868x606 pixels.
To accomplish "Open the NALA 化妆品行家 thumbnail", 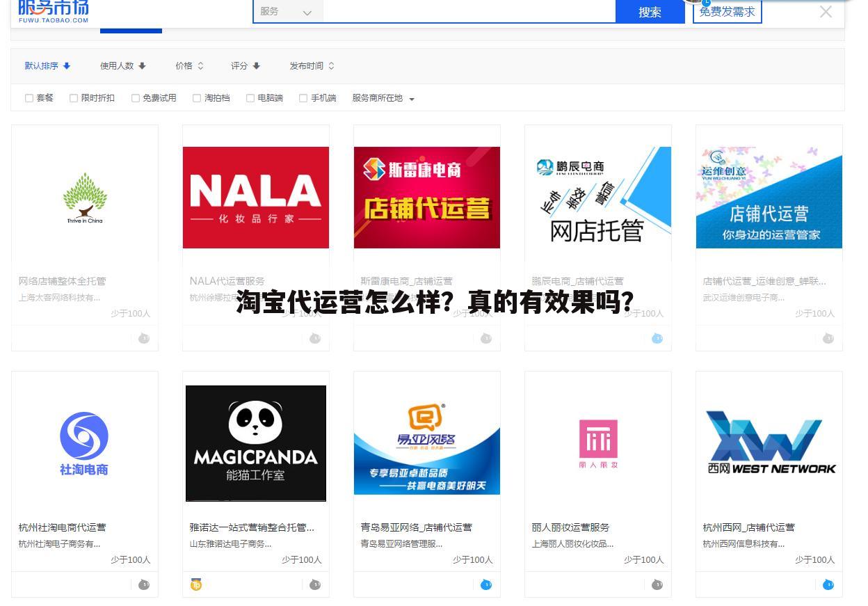I will tap(256, 198).
